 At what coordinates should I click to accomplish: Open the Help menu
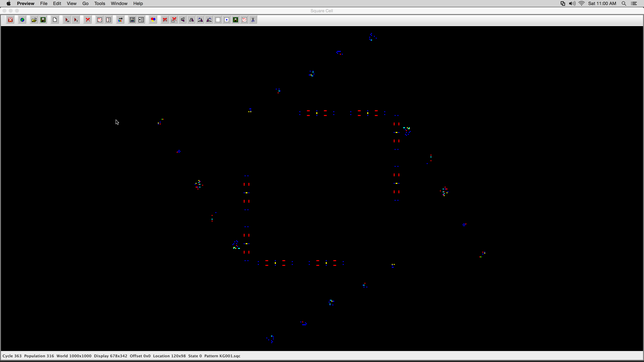click(138, 3)
